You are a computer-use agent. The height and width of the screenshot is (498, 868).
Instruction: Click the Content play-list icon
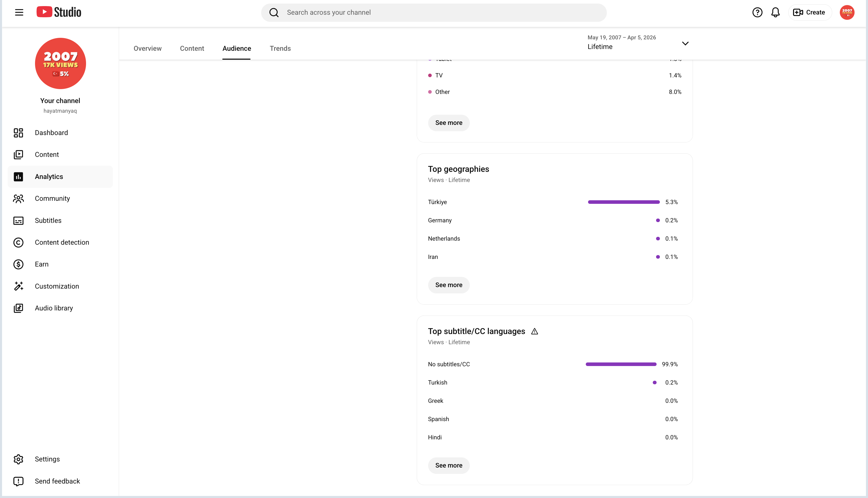(19, 155)
